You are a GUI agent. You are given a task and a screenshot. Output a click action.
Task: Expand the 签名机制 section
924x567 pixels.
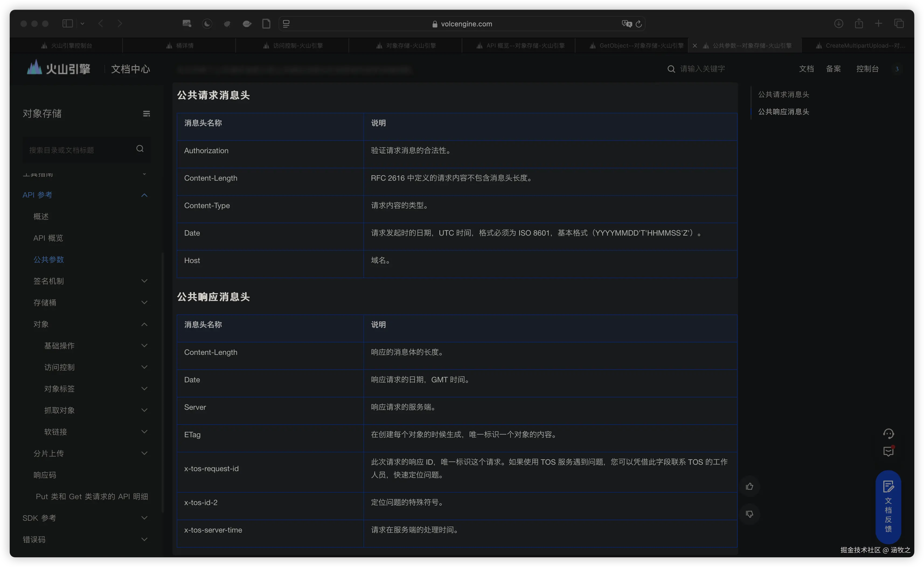(49, 281)
